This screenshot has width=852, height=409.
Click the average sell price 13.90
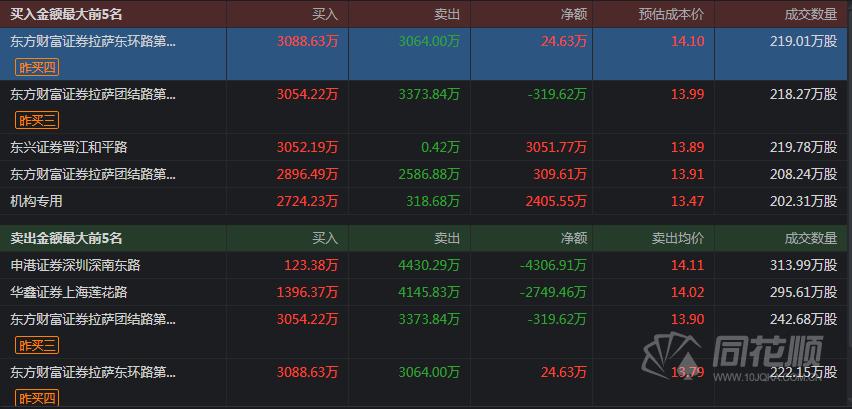pos(687,319)
